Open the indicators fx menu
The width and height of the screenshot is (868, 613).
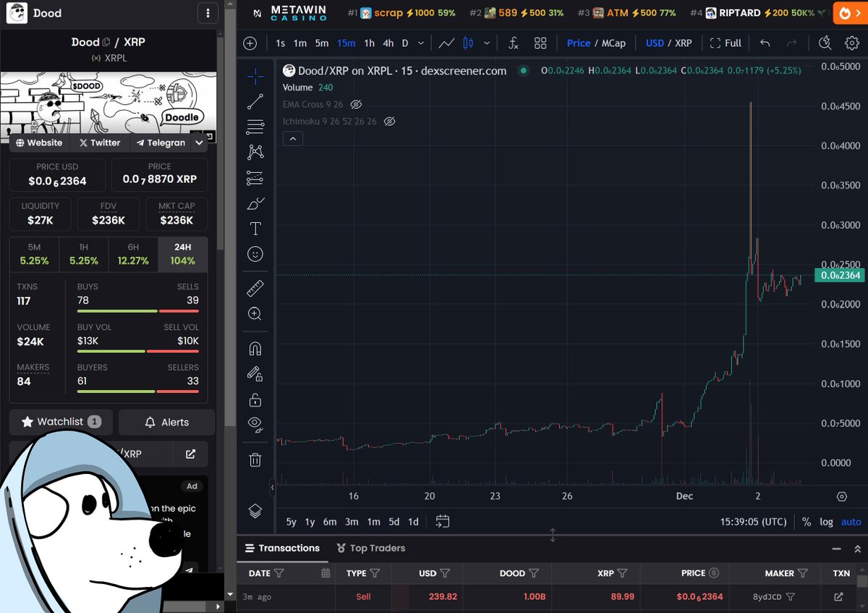514,43
